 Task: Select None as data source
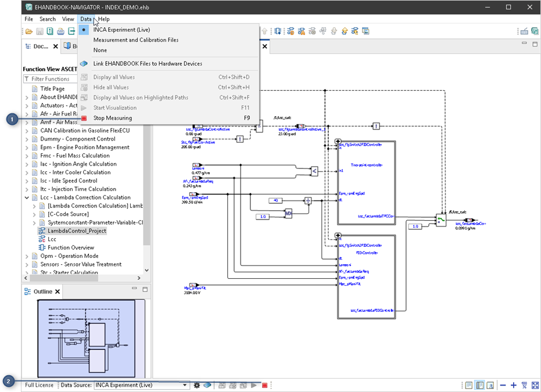tap(100, 50)
